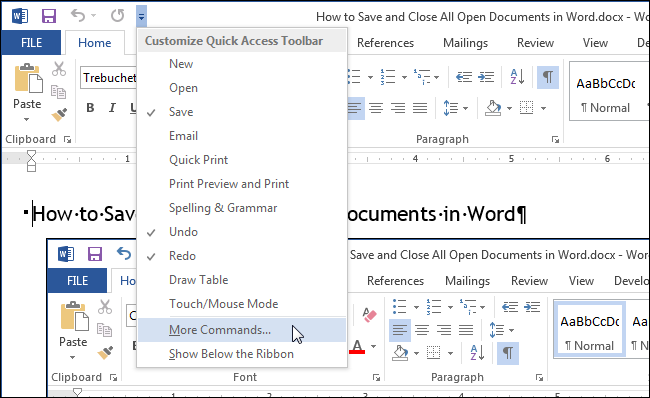Justify text in the top ribbon
This screenshot has height=398, width=650.
click(x=420, y=108)
